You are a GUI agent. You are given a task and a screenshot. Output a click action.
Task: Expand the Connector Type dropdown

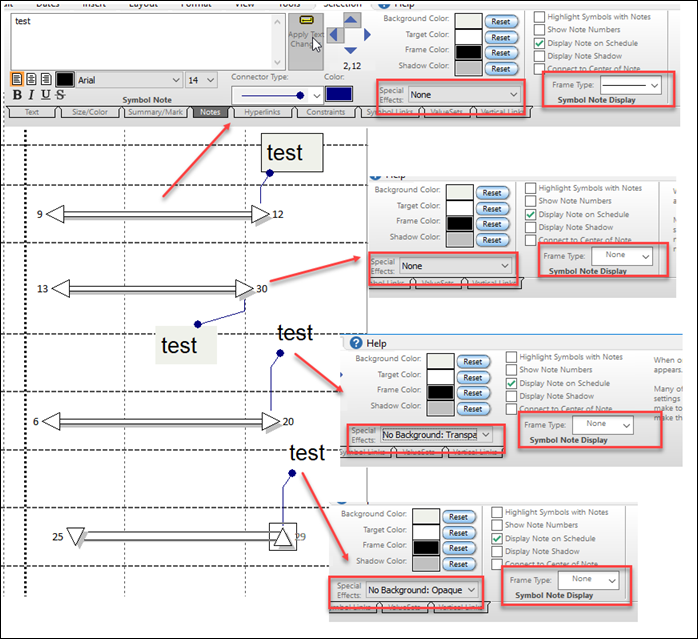tap(317, 95)
